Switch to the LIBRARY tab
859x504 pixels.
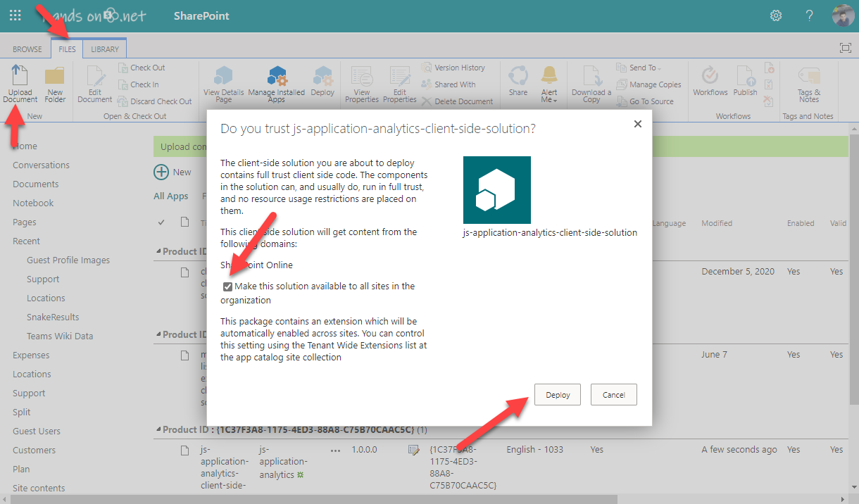click(x=104, y=49)
